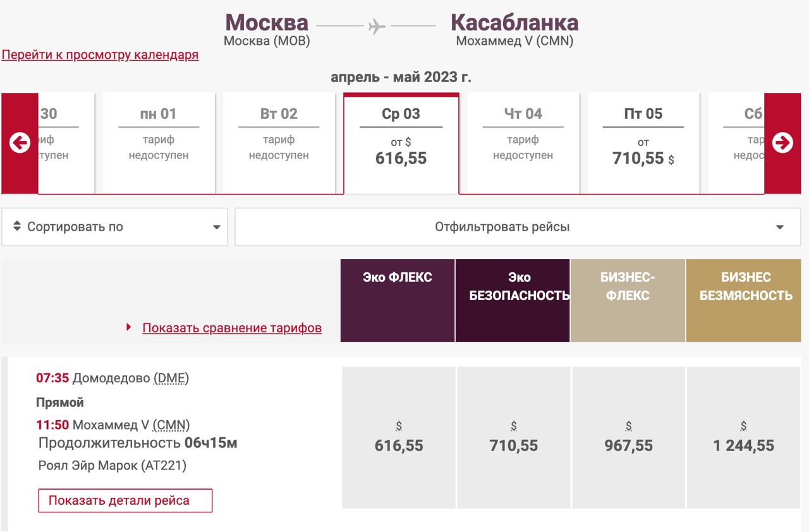Click the red triangle beside Показать сравнение тарифов
This screenshot has height=532, width=809.
pyautogui.click(x=129, y=327)
